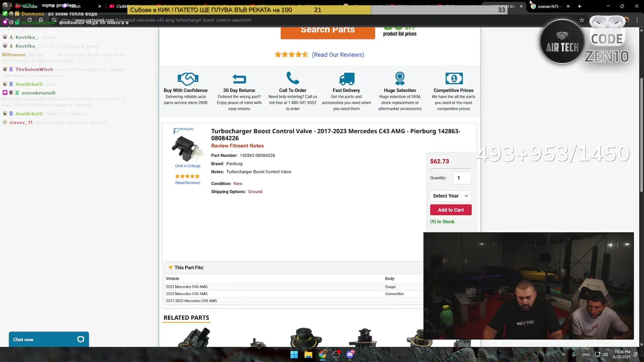The image size is (644, 362).
Task: Click the Ground shipping option text
Action: pyautogui.click(x=255, y=192)
